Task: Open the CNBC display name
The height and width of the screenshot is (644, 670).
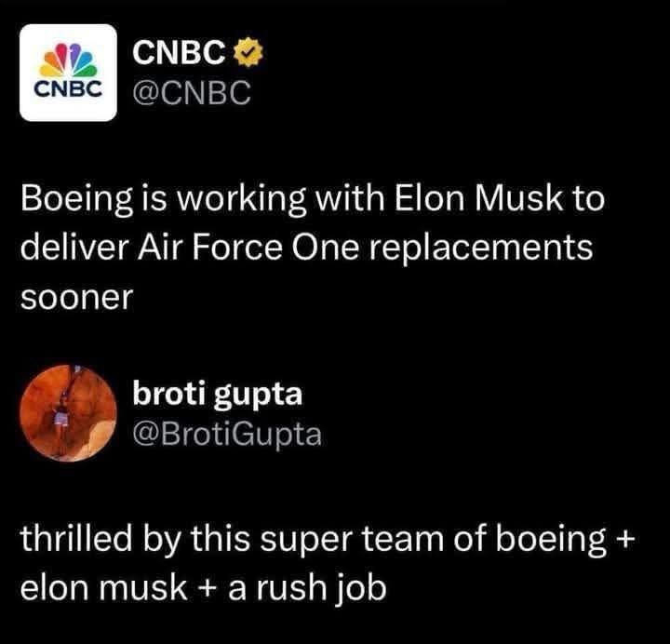Action: coord(178,56)
